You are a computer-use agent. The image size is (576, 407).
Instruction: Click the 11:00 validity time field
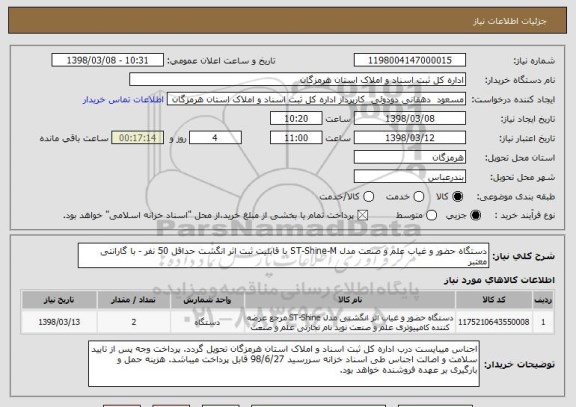(x=296, y=138)
